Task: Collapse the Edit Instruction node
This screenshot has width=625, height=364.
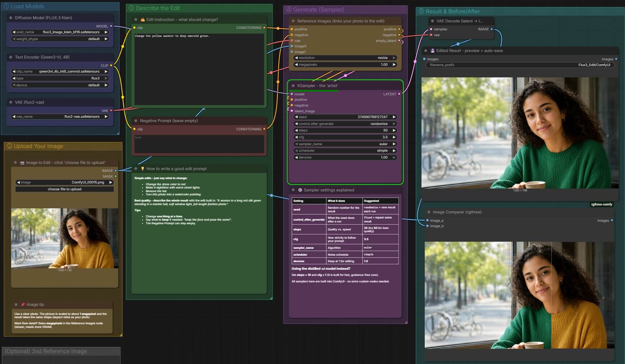Action: coord(136,19)
